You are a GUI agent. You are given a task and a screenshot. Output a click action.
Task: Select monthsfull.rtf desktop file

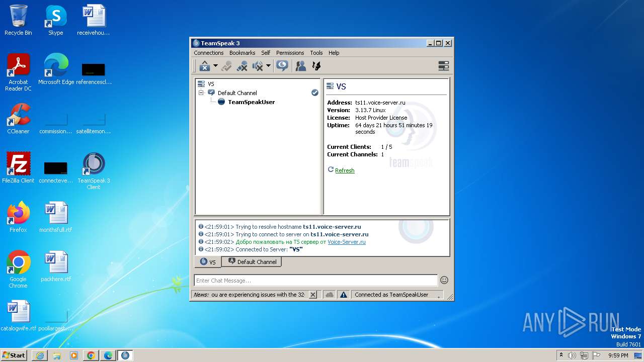pos(56,217)
